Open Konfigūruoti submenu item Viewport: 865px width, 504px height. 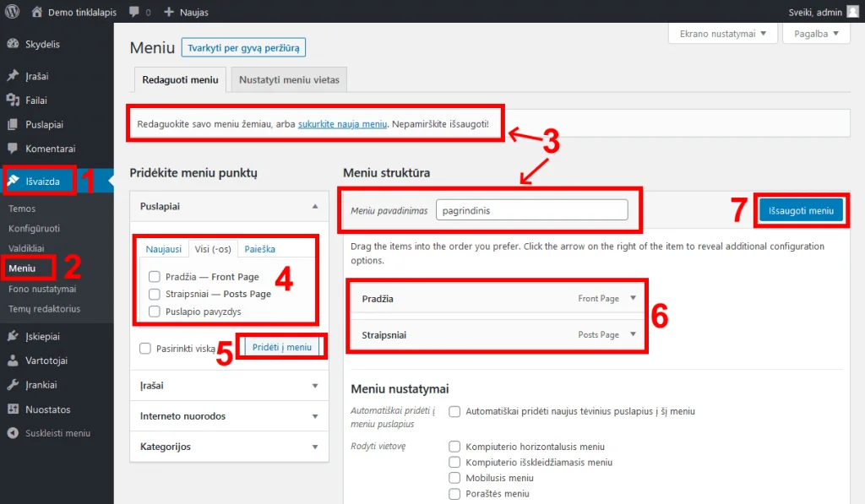pyautogui.click(x=34, y=228)
